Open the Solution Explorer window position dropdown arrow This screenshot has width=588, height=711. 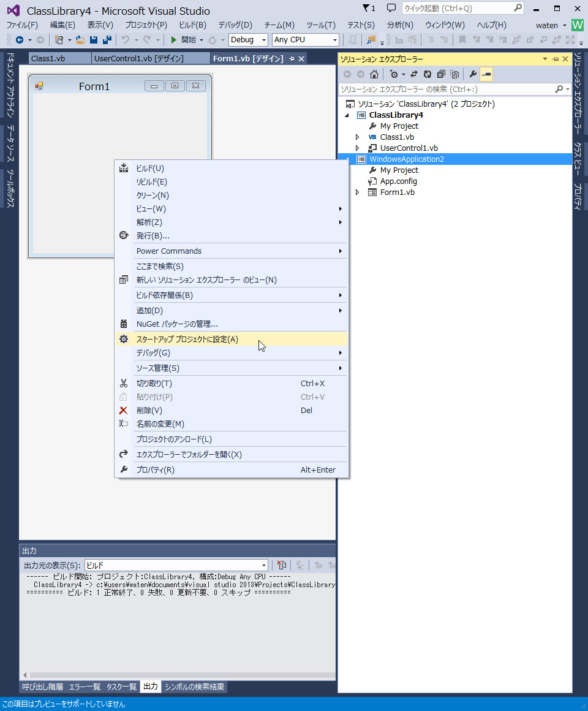pos(545,59)
